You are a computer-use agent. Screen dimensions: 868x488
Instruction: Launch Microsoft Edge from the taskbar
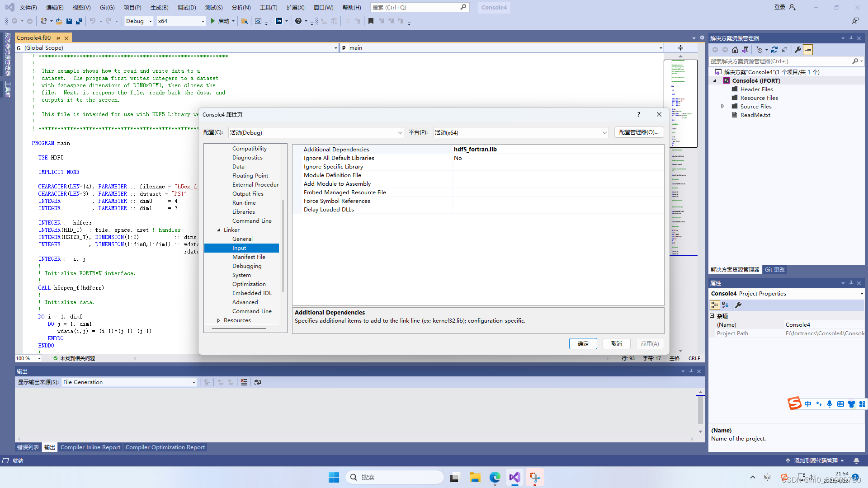pyautogui.click(x=495, y=477)
